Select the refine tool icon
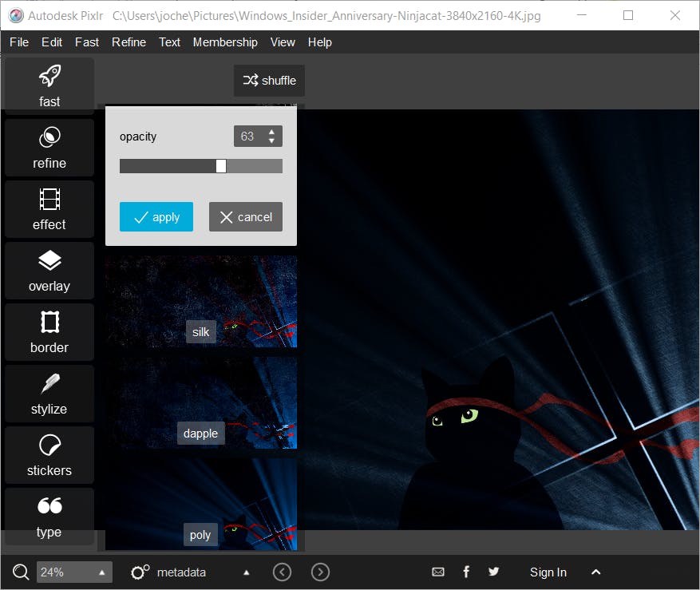700x590 pixels. coord(49,137)
